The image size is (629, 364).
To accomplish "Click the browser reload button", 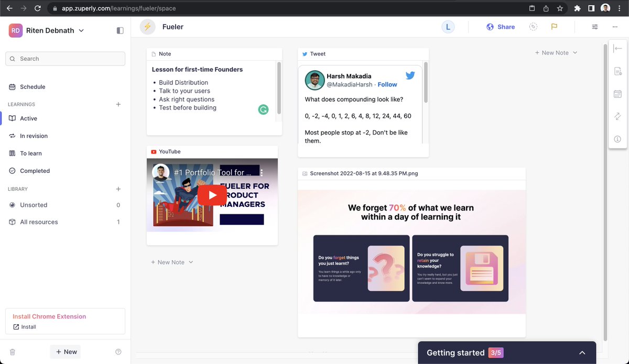I will pos(38,8).
